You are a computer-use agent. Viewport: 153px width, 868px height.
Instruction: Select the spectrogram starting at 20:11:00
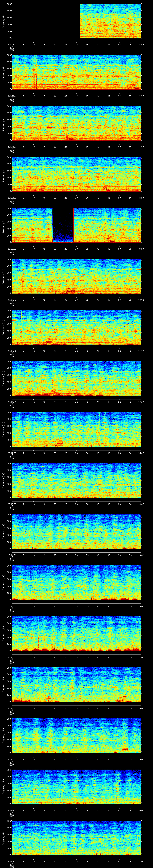coord(77,378)
